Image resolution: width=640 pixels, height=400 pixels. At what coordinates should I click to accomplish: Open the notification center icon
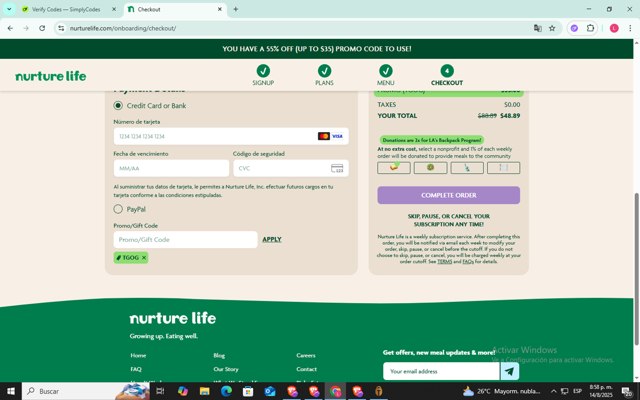tap(627, 391)
